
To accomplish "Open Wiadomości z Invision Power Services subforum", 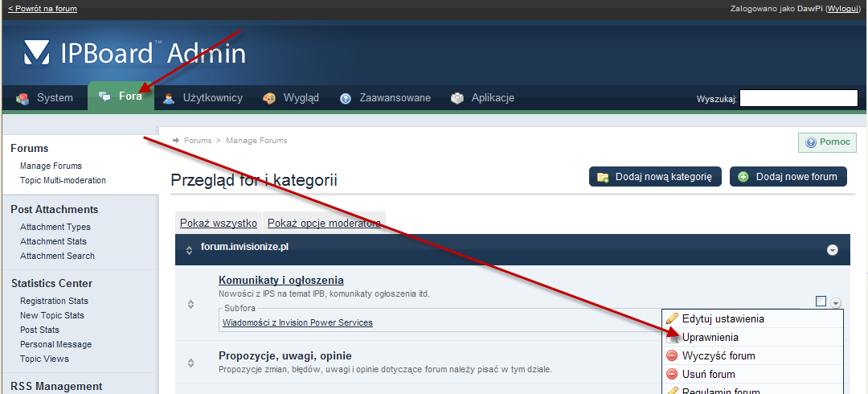I will pos(297,322).
